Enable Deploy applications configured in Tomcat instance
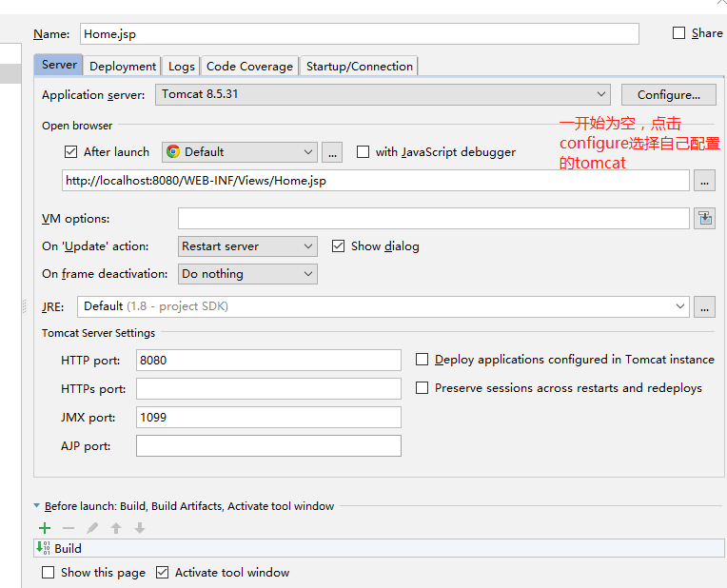This screenshot has height=588, width=727. (422, 360)
